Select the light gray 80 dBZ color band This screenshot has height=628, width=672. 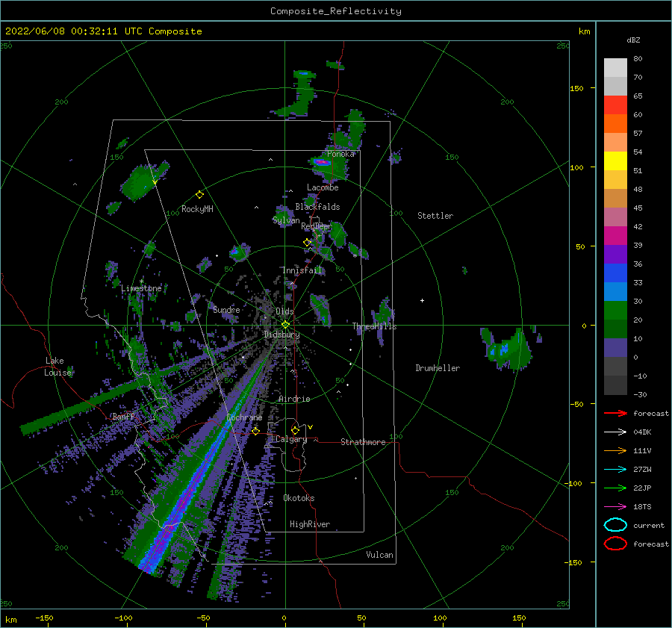[x=615, y=67]
